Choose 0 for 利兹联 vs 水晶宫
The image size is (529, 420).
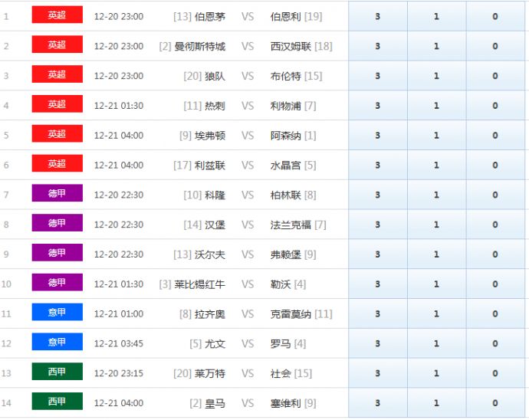495,165
